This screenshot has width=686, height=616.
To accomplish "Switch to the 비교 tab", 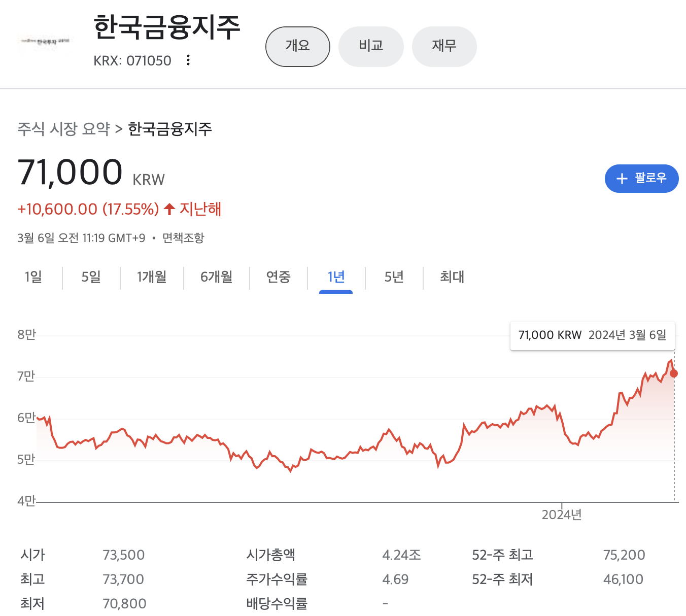I will click(x=371, y=47).
